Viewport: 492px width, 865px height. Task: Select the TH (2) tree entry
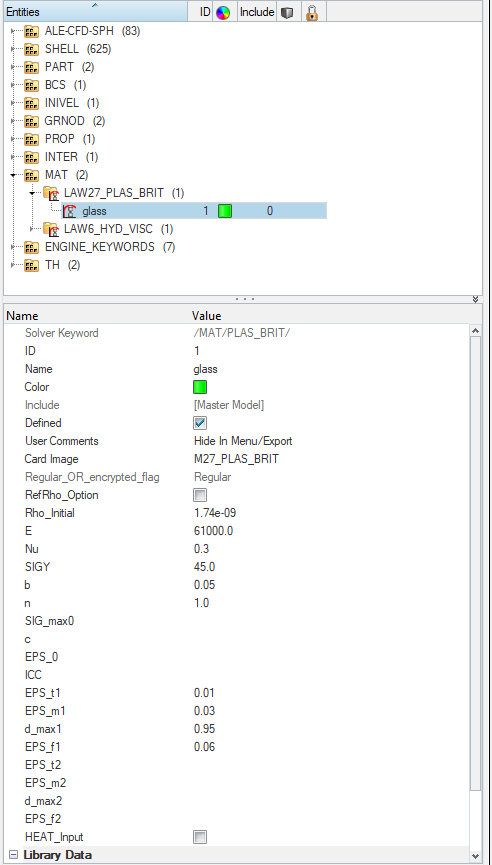(x=62, y=265)
